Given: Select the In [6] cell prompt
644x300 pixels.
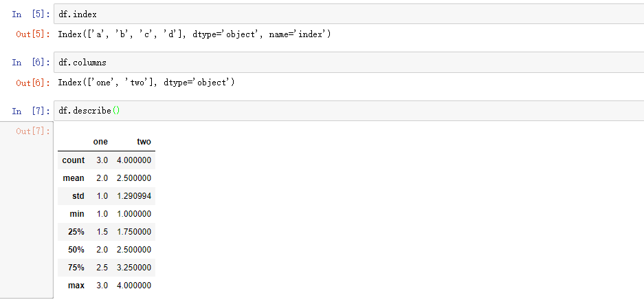Looking at the screenshot, I should tap(27, 62).
